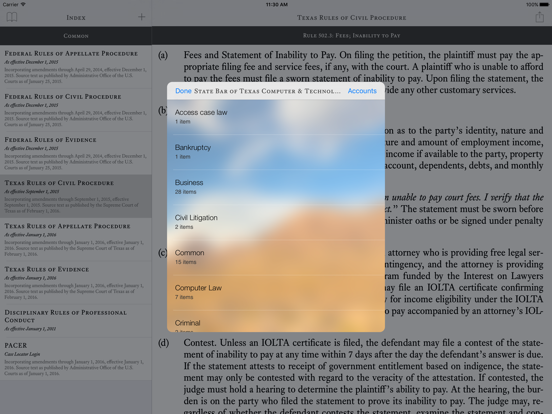Select Texas Rules of Civil Procedure in sidebar
Viewport: 552px width, 414px height.
point(76,196)
